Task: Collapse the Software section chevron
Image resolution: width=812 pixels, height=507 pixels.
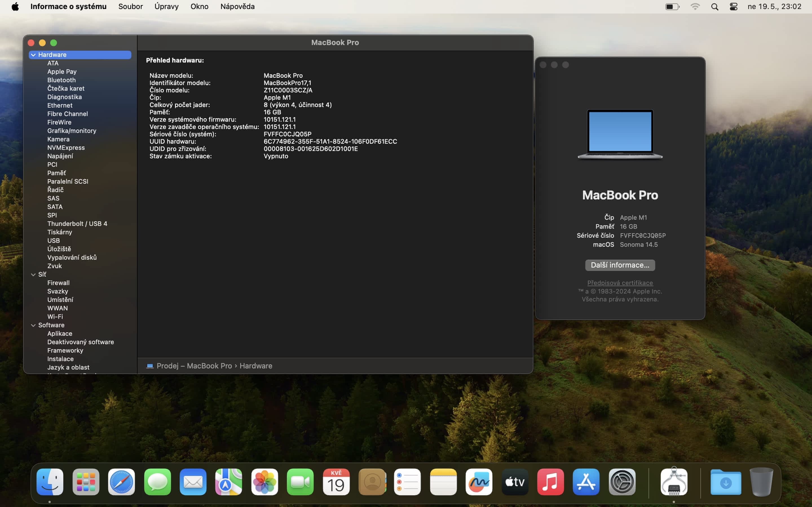Action: point(33,325)
